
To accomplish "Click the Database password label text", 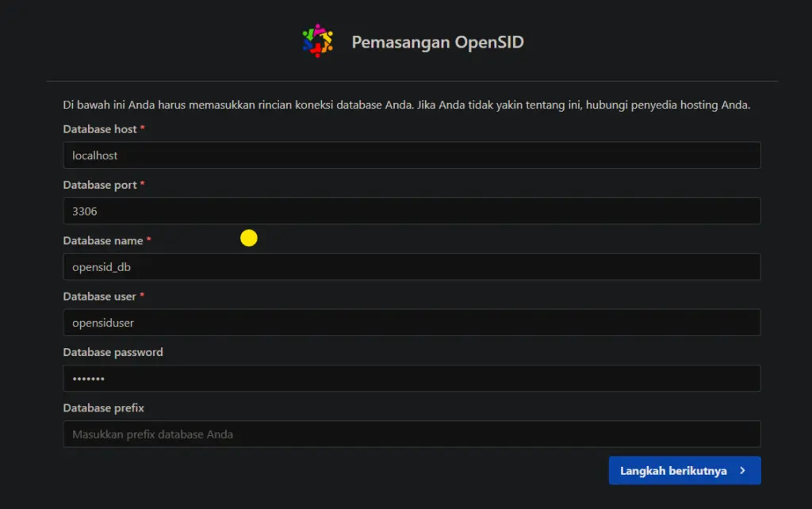I will point(113,351).
